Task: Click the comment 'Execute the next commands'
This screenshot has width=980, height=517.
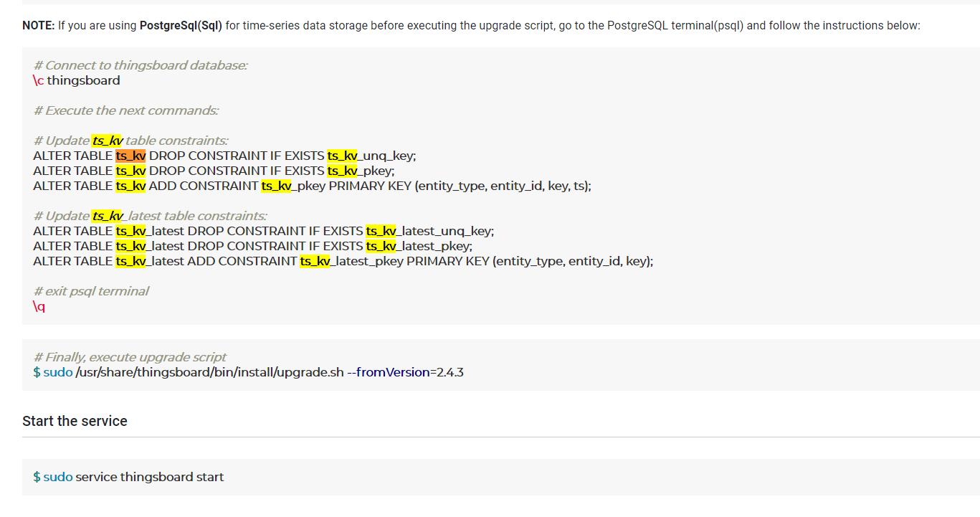Action: pyautogui.click(x=126, y=110)
